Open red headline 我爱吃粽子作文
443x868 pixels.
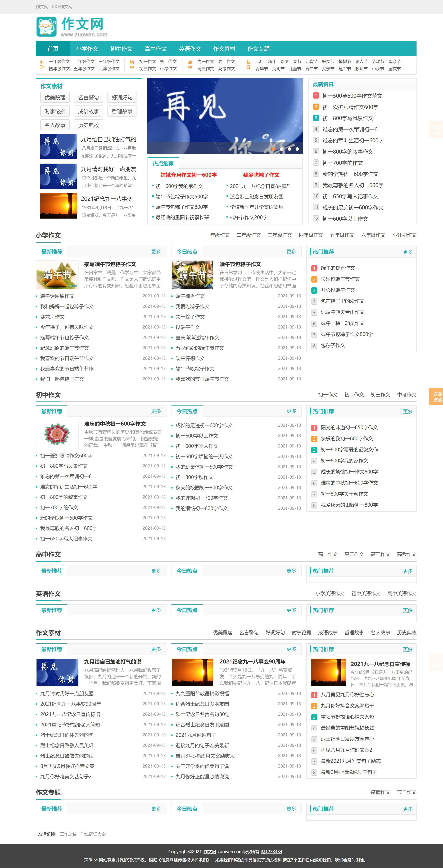(x=261, y=175)
